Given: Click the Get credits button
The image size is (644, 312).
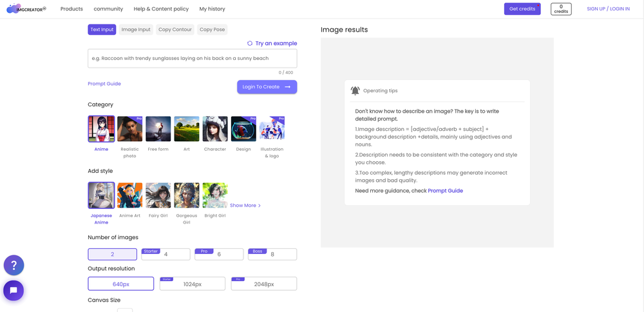Looking at the screenshot, I should click(x=522, y=8).
